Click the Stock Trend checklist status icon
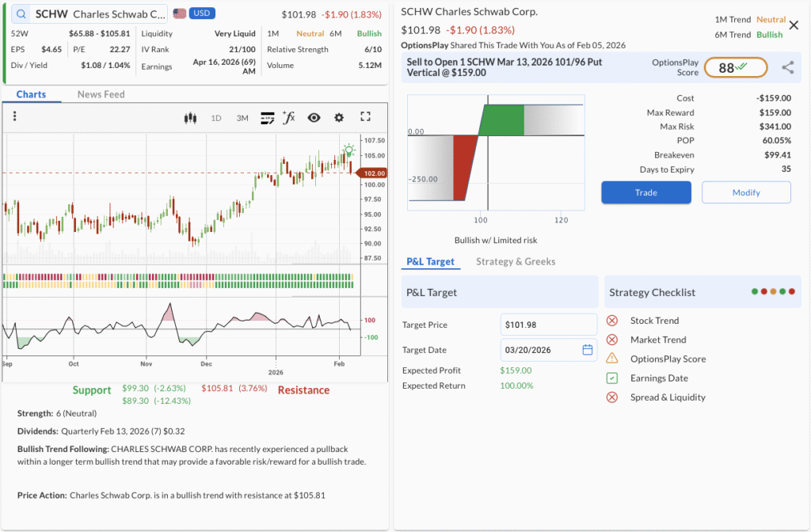811x532 pixels. coord(612,321)
